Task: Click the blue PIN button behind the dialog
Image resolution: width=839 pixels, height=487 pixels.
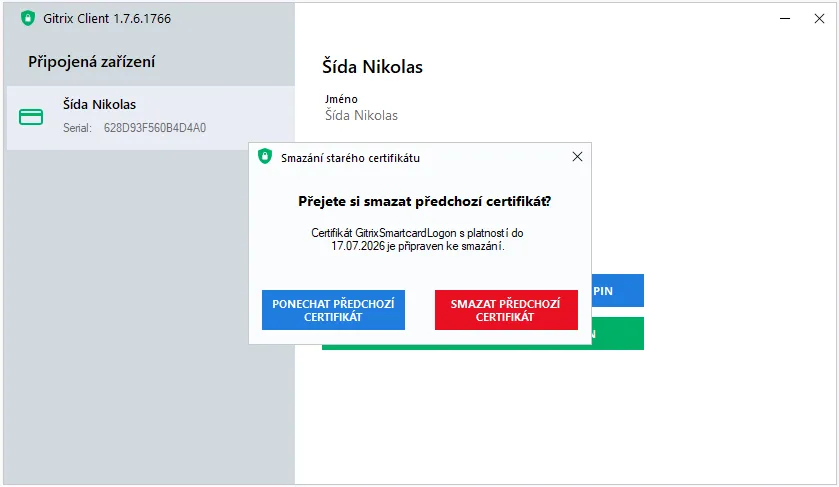Action: pyautogui.click(x=618, y=290)
